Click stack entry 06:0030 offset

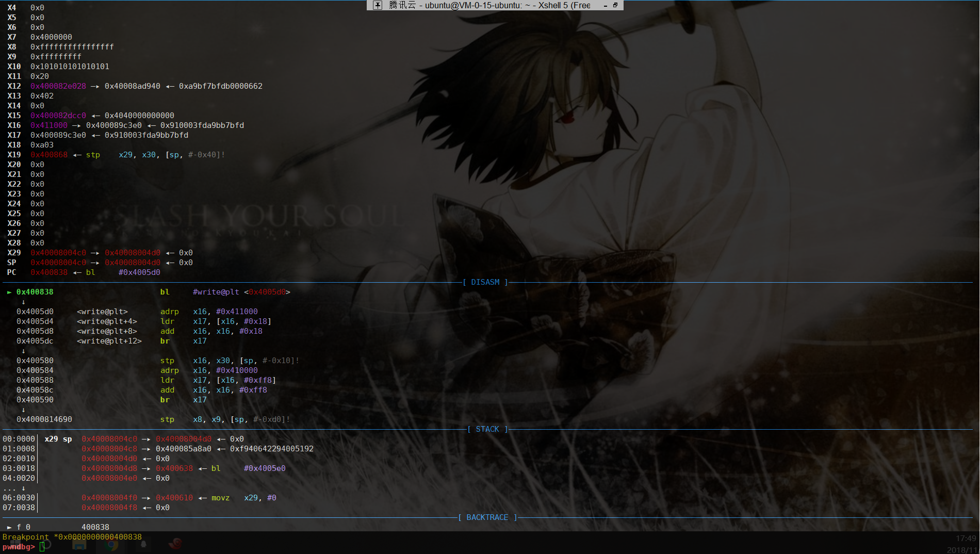click(19, 498)
